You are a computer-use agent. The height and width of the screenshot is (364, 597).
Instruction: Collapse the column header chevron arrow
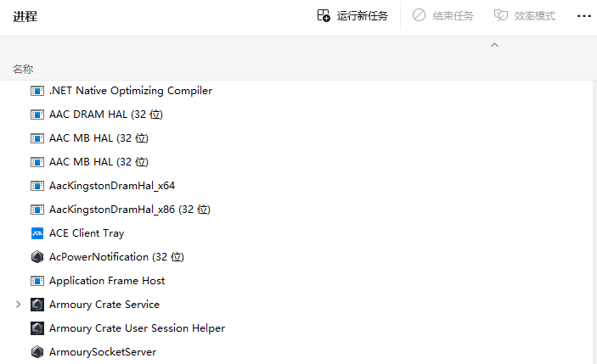coord(495,45)
